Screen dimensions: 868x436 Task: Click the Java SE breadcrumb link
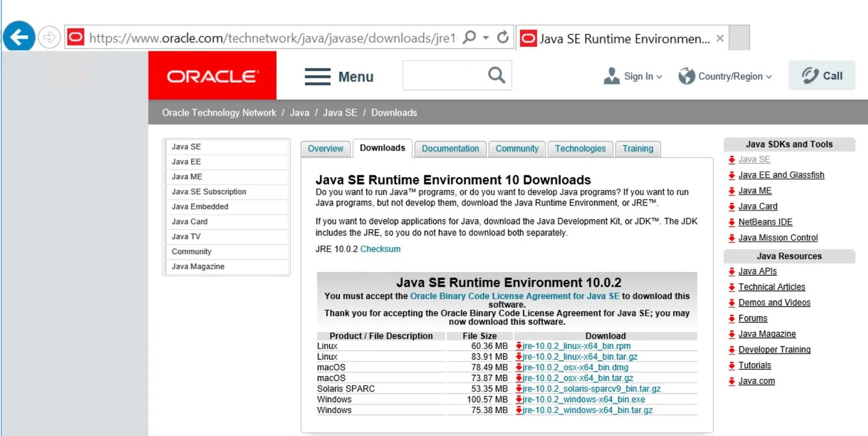[x=340, y=112]
